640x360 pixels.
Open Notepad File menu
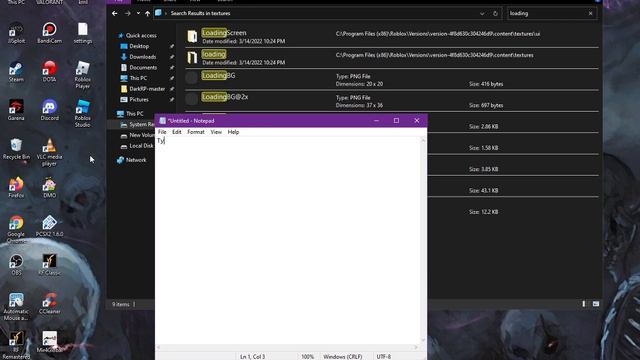(x=162, y=132)
